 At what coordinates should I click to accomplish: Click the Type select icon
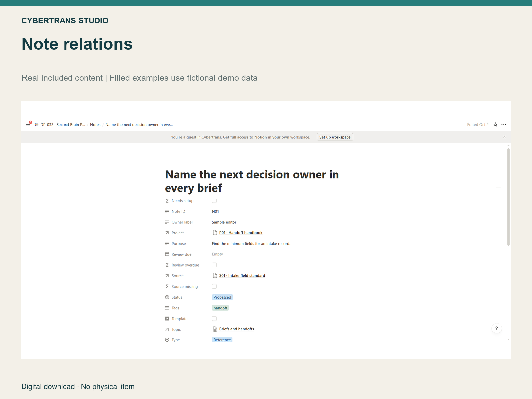(167, 340)
